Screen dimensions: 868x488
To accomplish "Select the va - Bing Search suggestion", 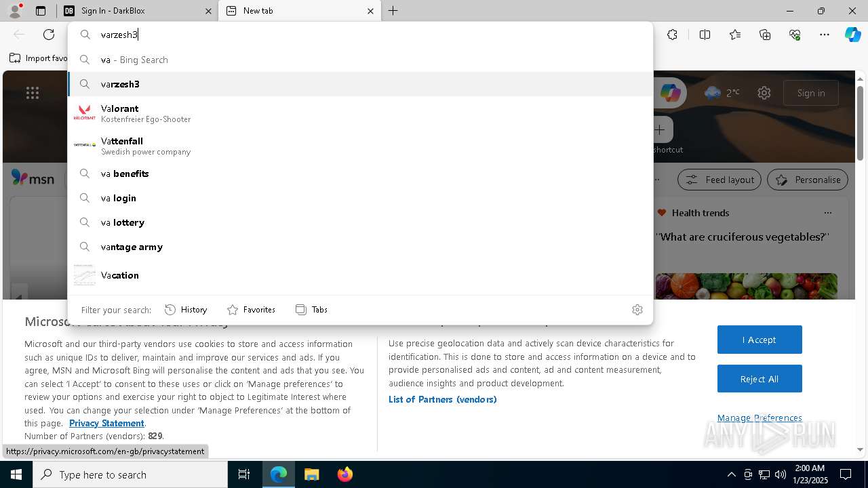I will tap(360, 60).
